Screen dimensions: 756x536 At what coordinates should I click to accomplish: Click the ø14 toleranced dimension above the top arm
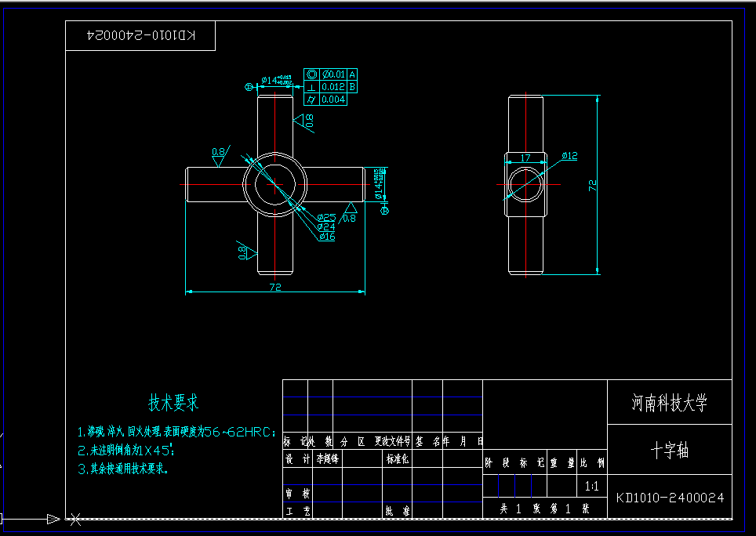click(277, 80)
